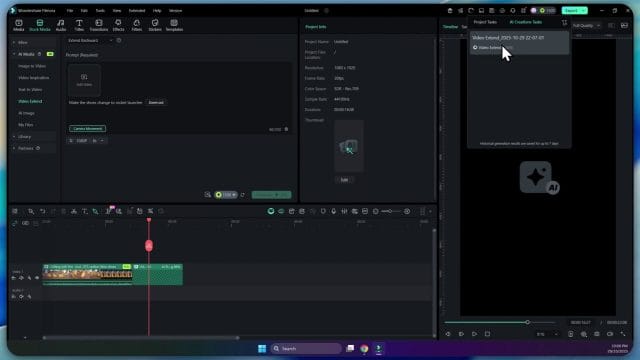Switch to the Project Tasks tab
This screenshot has height=360, width=640.
[485, 22]
